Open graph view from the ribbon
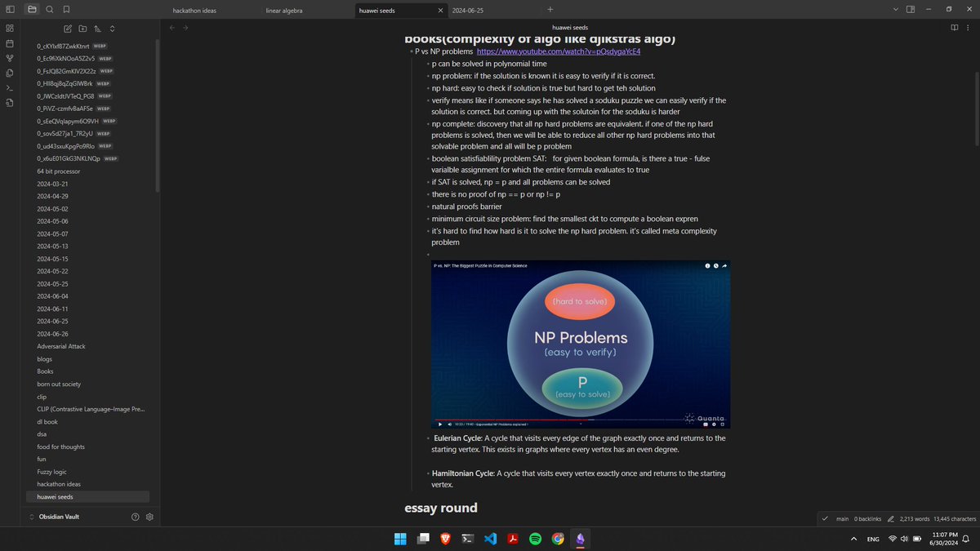Screen dimensions: 980x551 [10, 58]
